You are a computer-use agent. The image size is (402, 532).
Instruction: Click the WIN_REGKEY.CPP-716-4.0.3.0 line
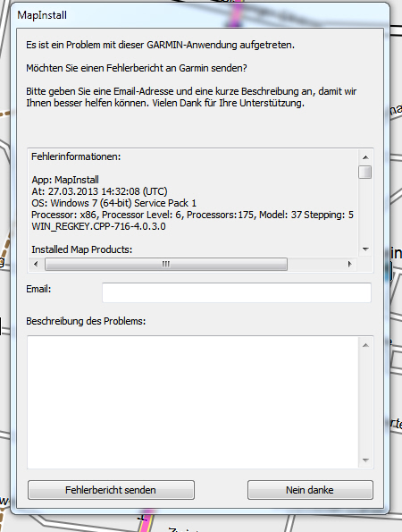(x=98, y=226)
